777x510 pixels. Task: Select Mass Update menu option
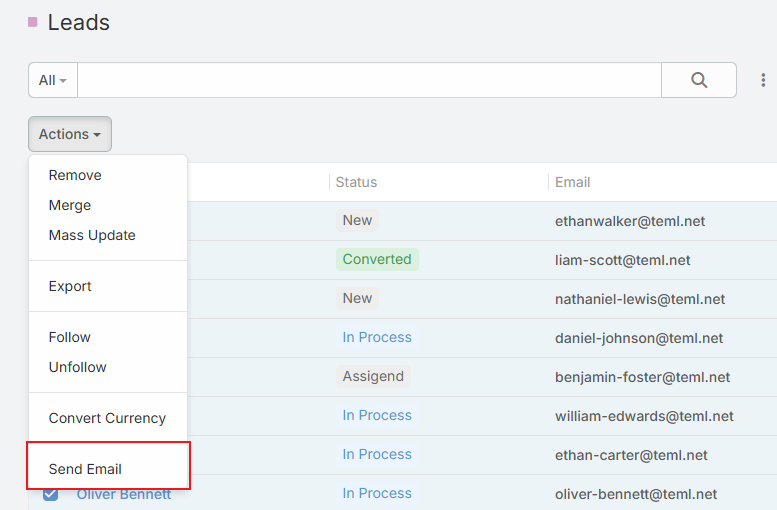click(92, 235)
